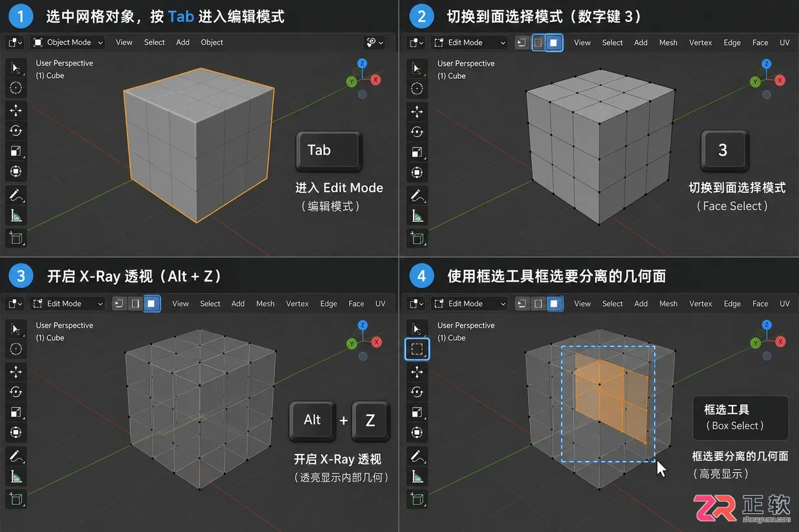Enable vertex select mode in step 2 header
799x532 pixels.
pyautogui.click(x=521, y=43)
